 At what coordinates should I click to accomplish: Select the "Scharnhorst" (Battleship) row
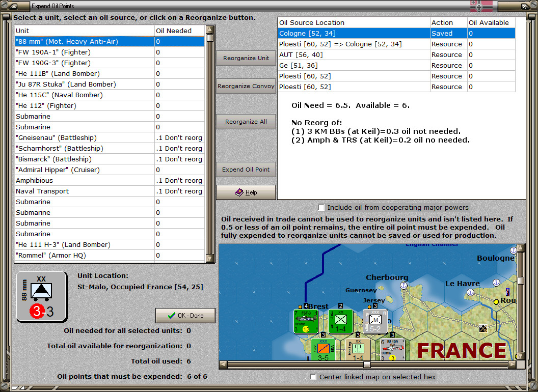[x=110, y=148]
